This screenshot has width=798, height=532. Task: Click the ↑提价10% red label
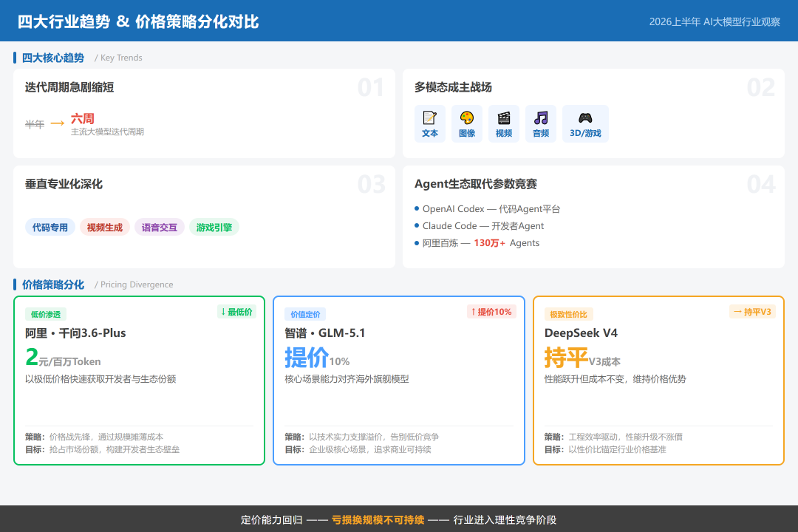(491, 312)
